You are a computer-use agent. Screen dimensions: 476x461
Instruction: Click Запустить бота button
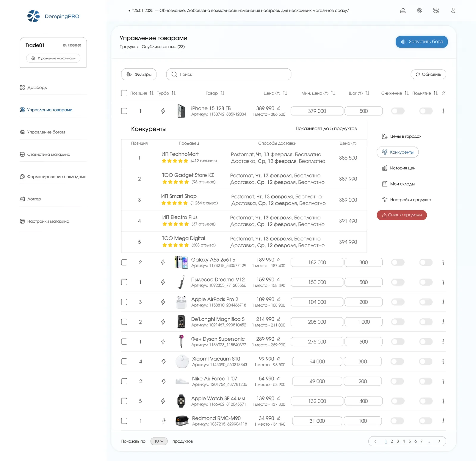(422, 42)
